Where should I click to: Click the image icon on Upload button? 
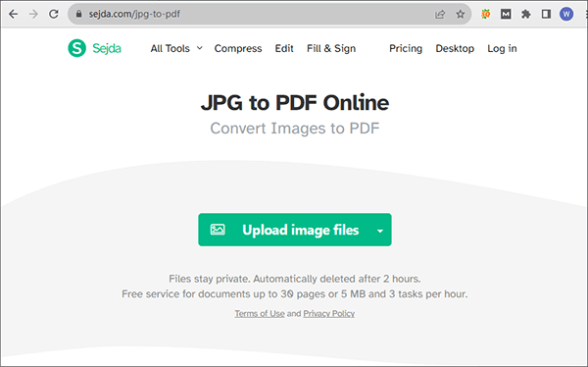pyautogui.click(x=218, y=230)
